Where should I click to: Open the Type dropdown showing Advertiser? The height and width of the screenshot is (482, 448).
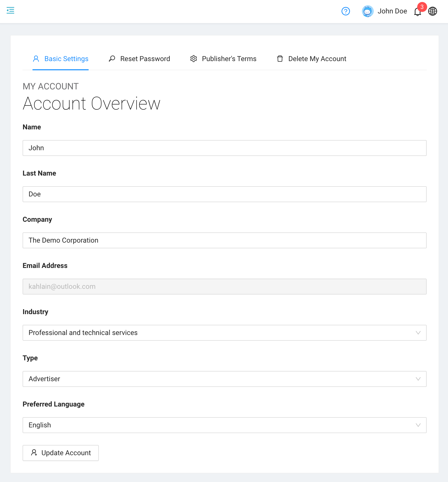click(x=224, y=379)
